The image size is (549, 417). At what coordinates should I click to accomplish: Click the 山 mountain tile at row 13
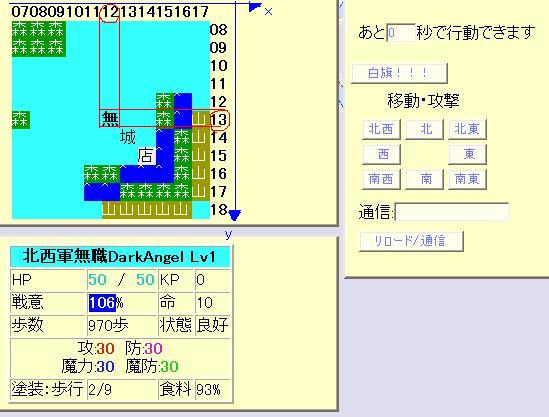click(201, 119)
